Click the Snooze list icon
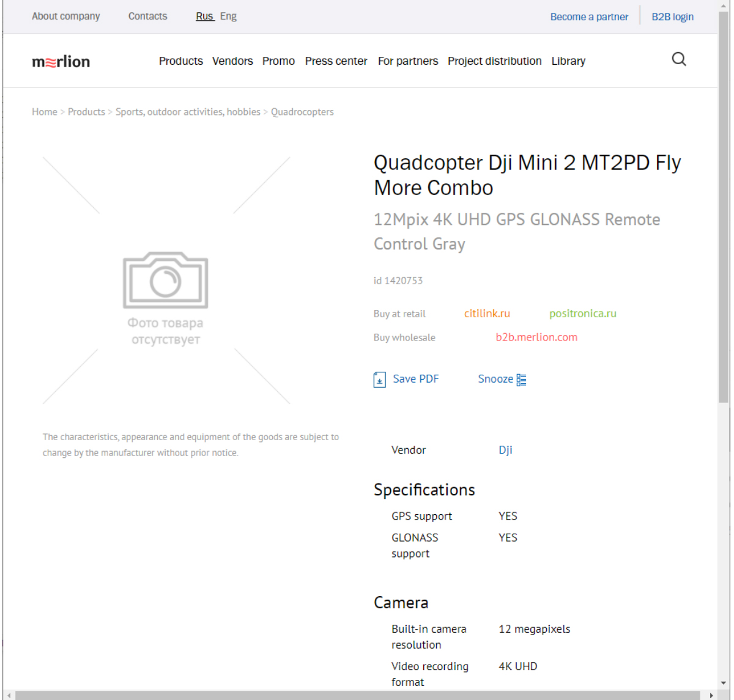This screenshot has width=734, height=700. point(521,380)
